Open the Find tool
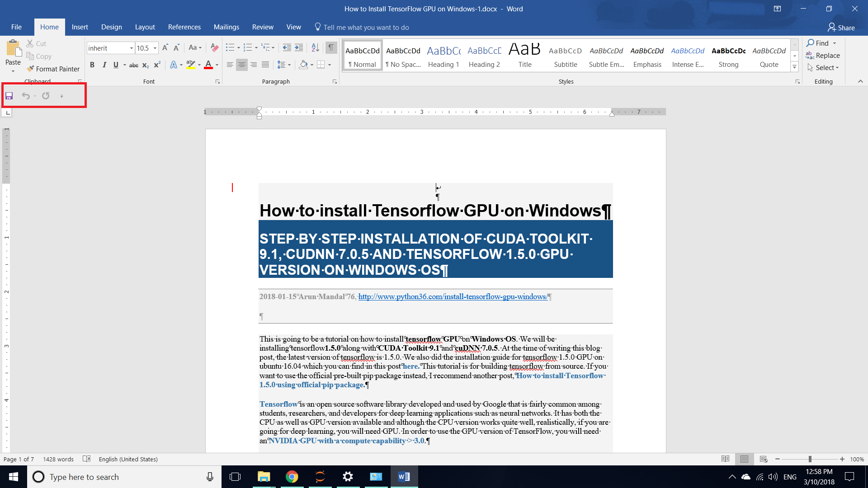This screenshot has height=488, width=868. pyautogui.click(x=818, y=43)
